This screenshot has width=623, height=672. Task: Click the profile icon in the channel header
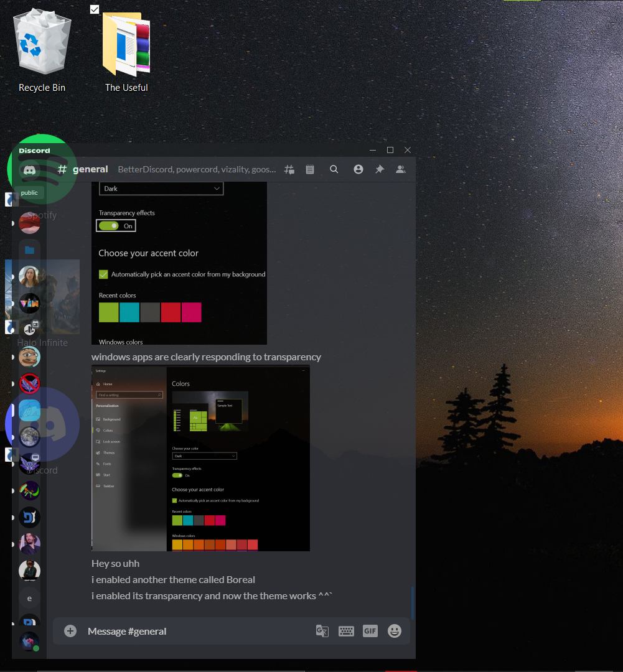358,169
